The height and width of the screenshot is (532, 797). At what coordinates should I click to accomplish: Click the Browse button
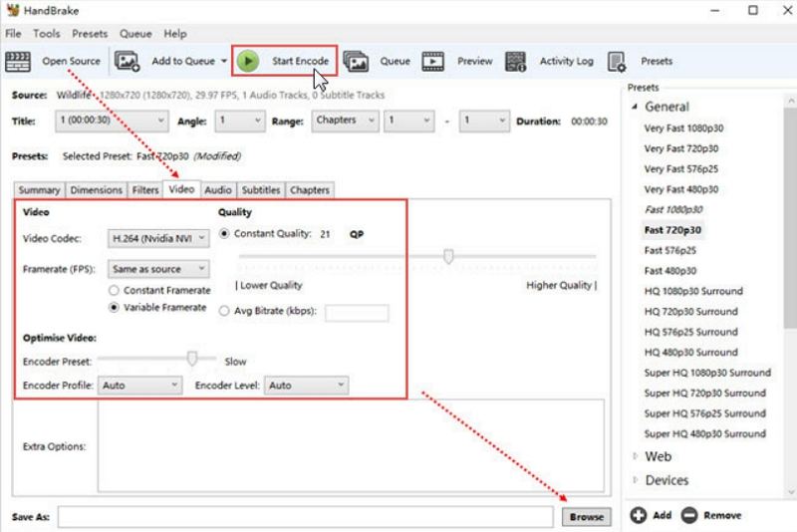tap(587, 517)
